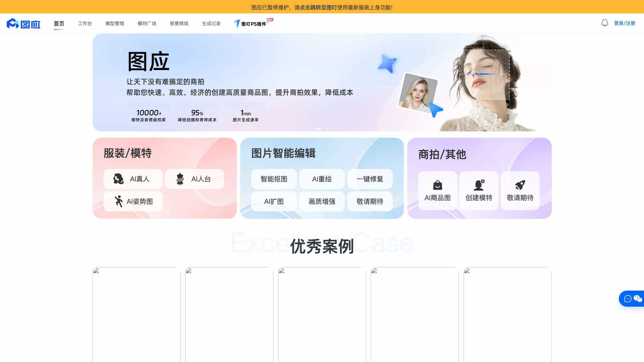Click the 图应 logo in header
Image resolution: width=644 pixels, height=362 pixels.
(x=23, y=23)
